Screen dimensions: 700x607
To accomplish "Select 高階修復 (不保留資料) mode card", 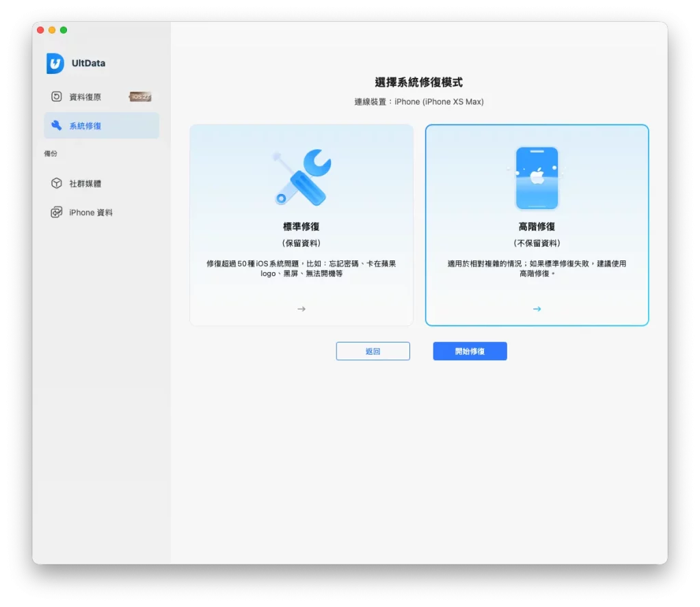I will coord(537,225).
